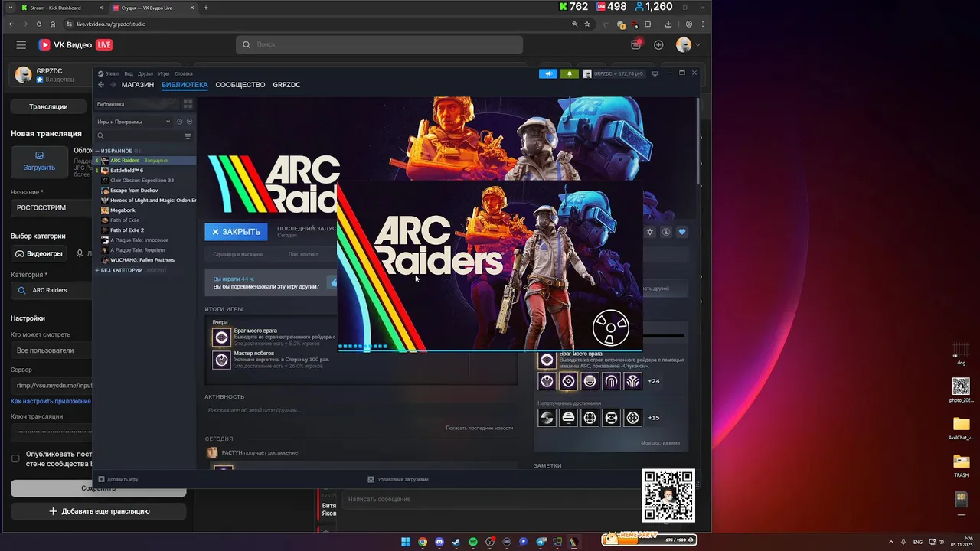Click Steam Big Picture mode monitor icon
980x551 pixels.
(657, 73)
